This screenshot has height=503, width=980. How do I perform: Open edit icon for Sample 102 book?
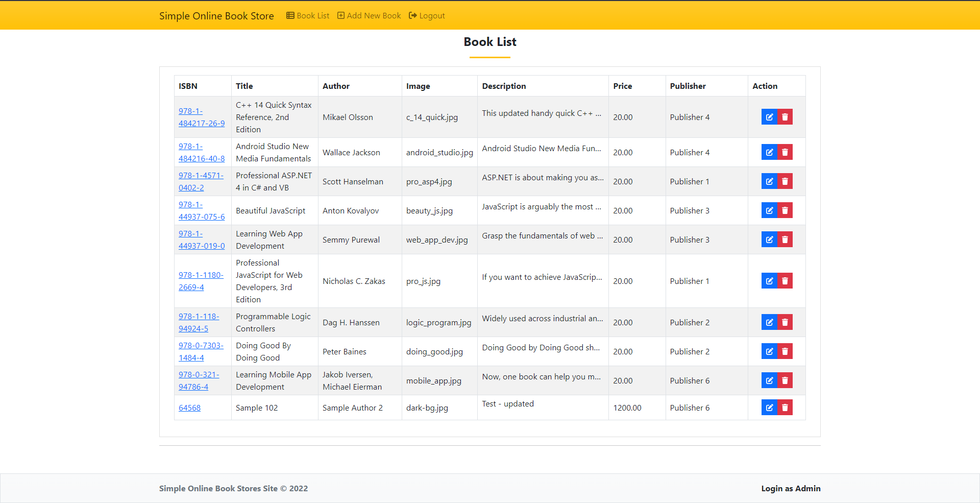coord(769,407)
